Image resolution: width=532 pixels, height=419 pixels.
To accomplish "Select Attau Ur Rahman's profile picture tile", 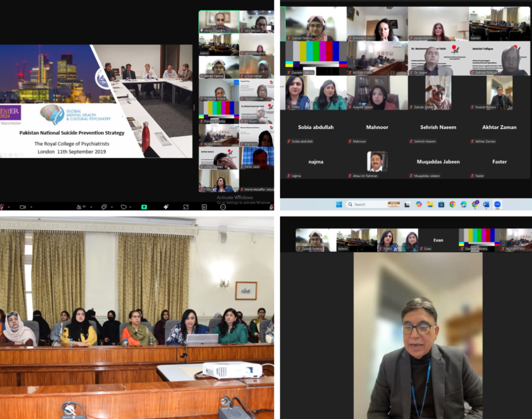I will (377, 161).
